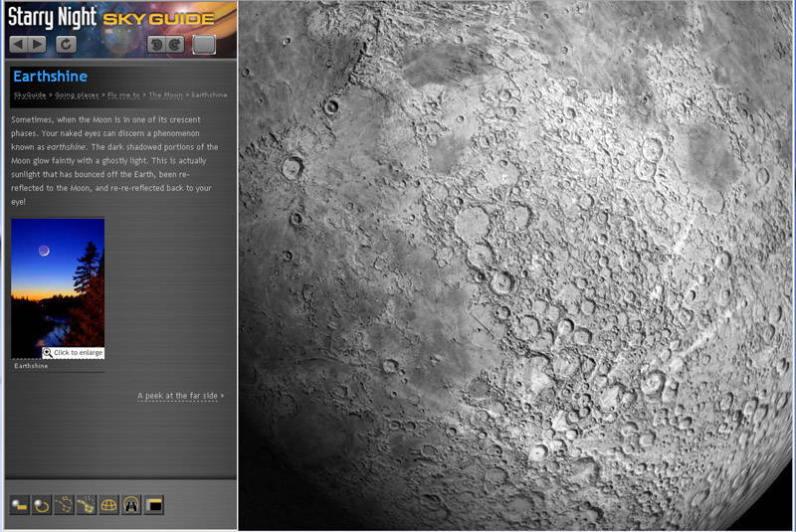Toggle the constellation stick figures icon
The height and width of the screenshot is (532, 796).
pyautogui.click(x=64, y=505)
